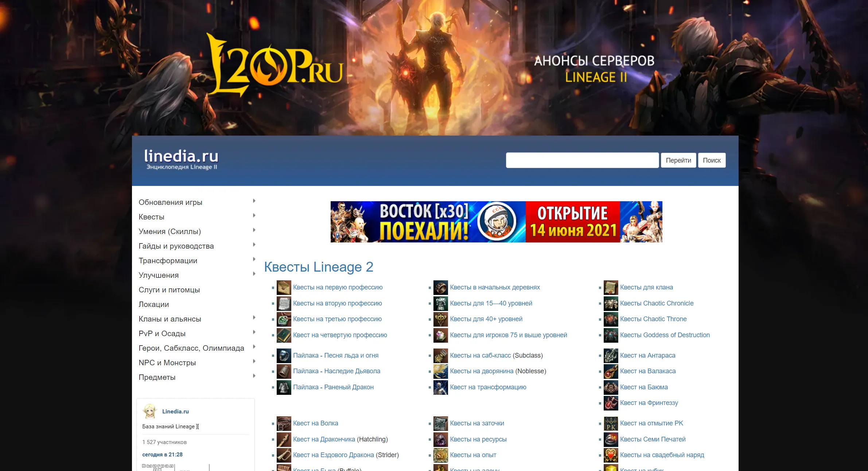This screenshot has height=471, width=868.
Task: Open the Обновления игры menu item
Action: [x=170, y=202]
